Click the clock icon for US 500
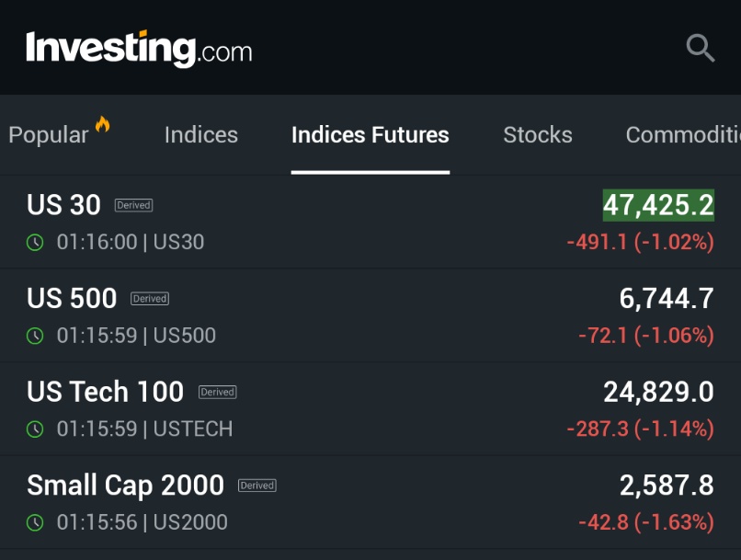 tap(35, 336)
